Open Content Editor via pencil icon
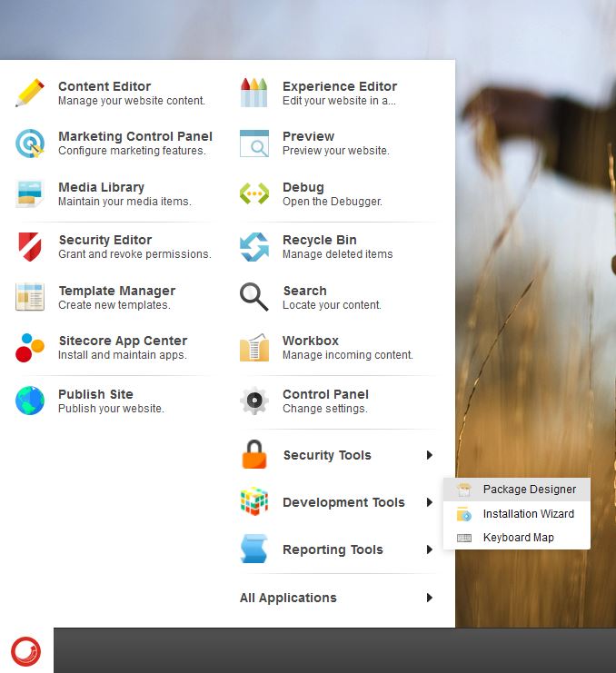 30,93
